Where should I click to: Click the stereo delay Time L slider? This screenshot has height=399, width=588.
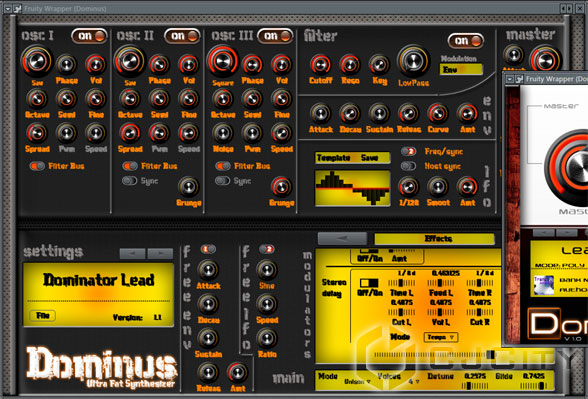402,283
